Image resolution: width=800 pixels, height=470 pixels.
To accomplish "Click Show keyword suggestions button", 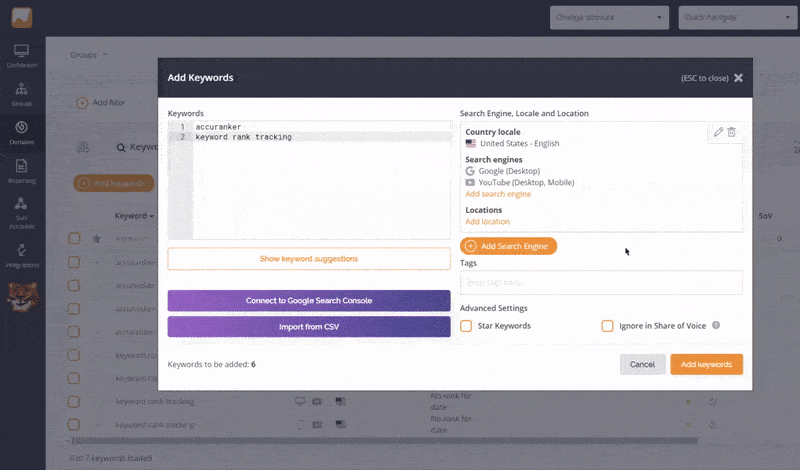I will click(x=309, y=259).
